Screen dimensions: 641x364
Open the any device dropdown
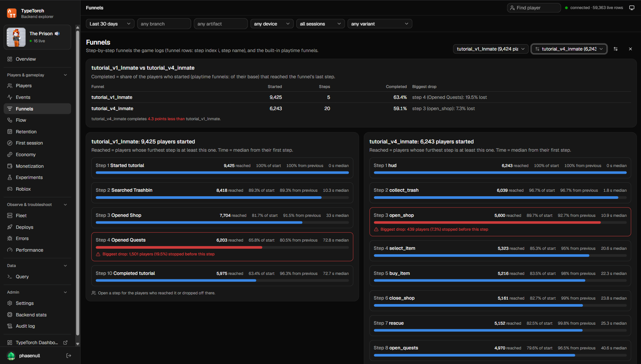click(x=272, y=24)
